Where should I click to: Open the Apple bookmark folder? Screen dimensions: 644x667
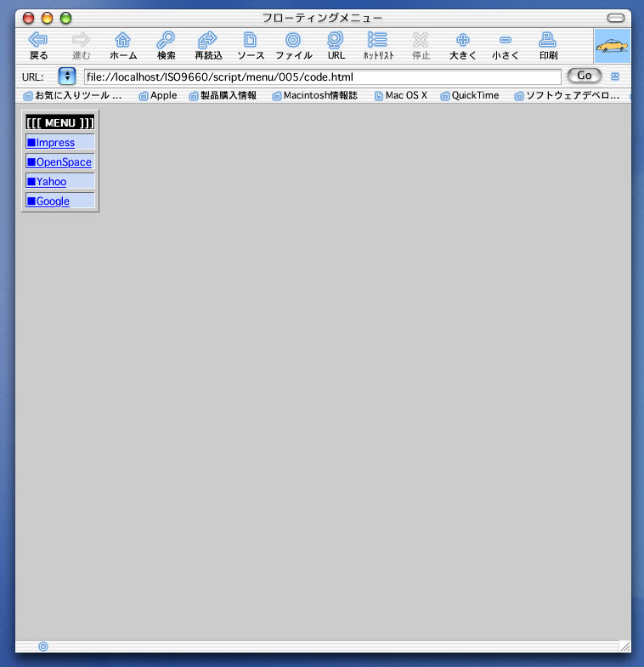(x=158, y=96)
